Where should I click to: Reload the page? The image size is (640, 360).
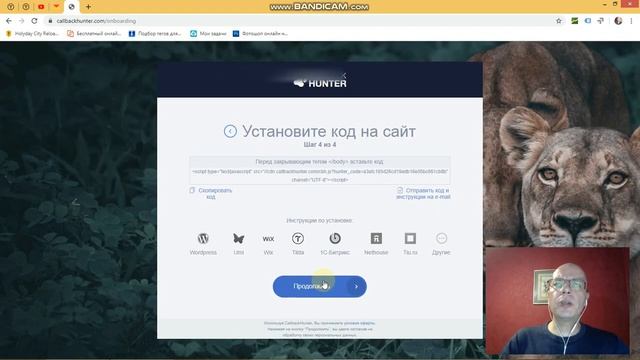tap(35, 21)
